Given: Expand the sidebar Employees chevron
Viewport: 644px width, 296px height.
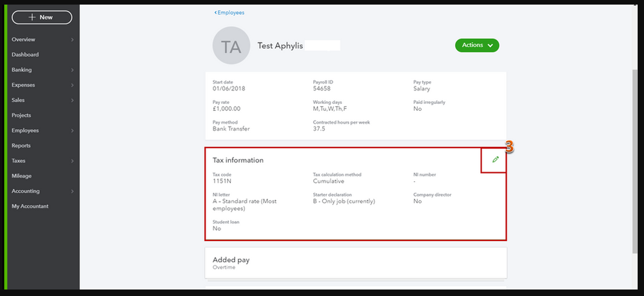Looking at the screenshot, I should point(72,131).
